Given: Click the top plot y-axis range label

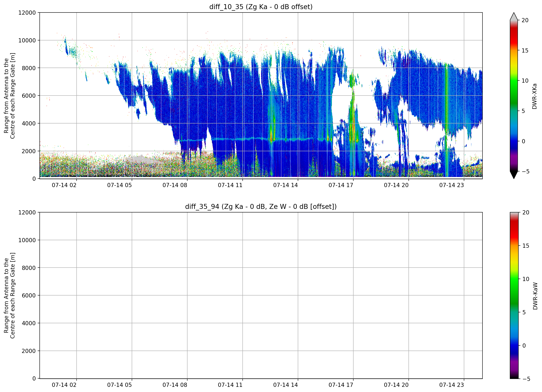Looking at the screenshot, I should tap(9, 96).
